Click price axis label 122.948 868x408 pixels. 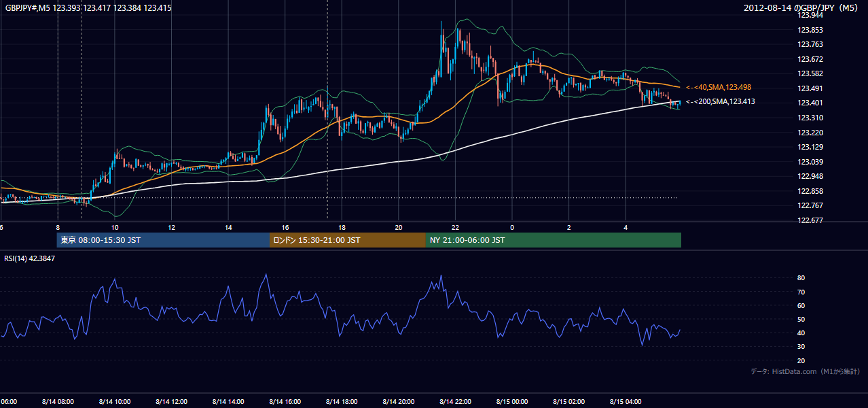(x=810, y=176)
